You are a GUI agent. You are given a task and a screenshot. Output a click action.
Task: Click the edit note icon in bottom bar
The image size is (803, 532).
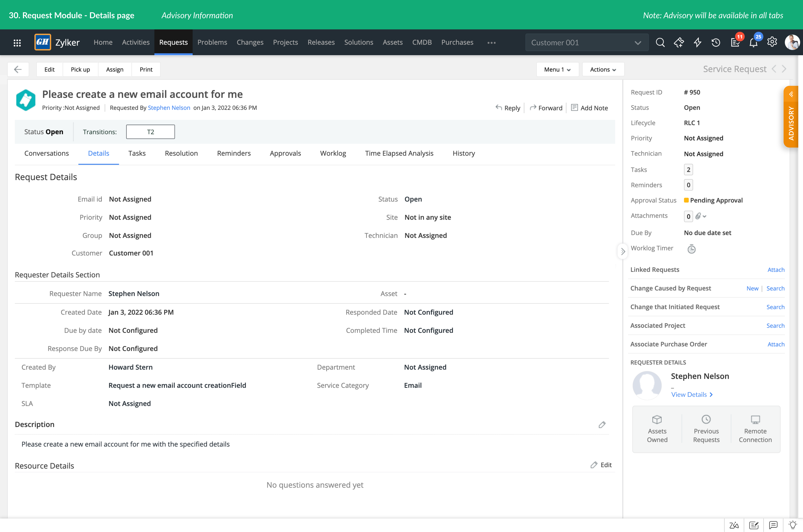point(754,525)
